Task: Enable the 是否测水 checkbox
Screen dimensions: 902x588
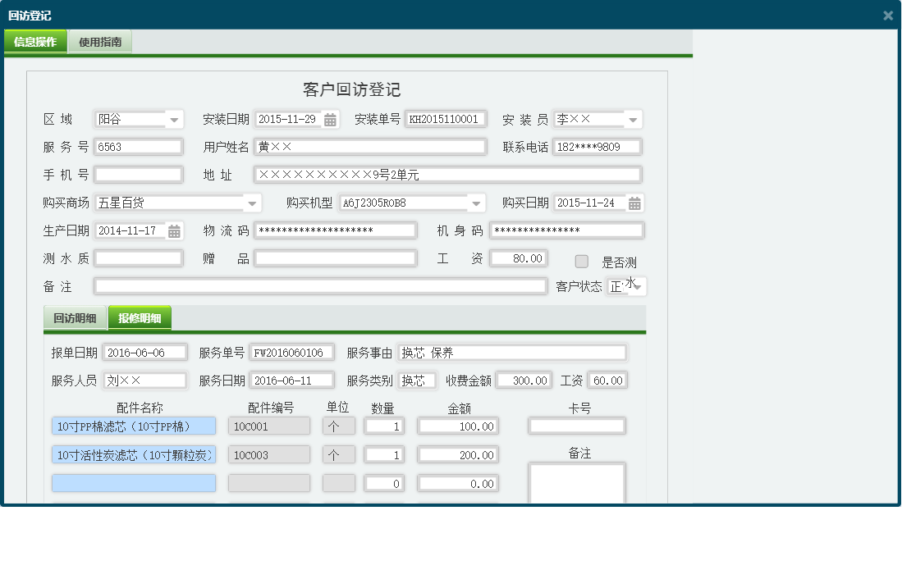Action: 582,261
